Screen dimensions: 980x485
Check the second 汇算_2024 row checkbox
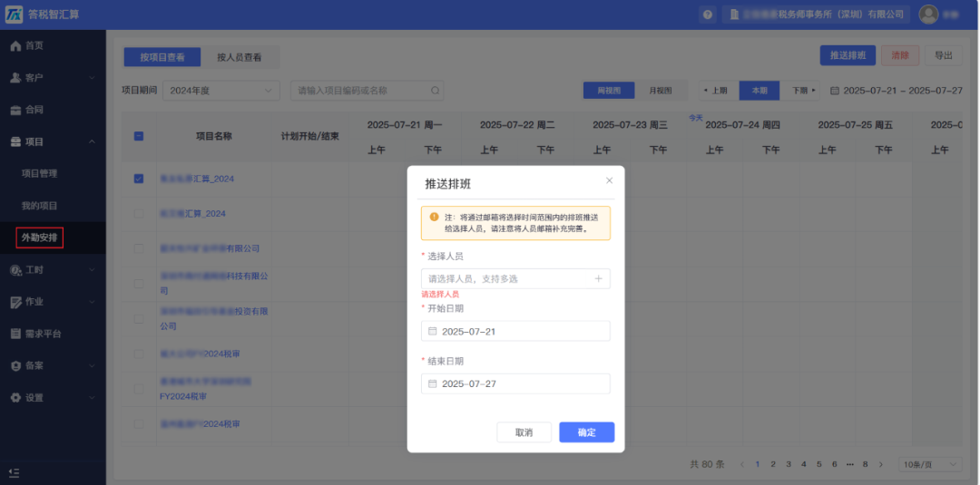pos(139,213)
